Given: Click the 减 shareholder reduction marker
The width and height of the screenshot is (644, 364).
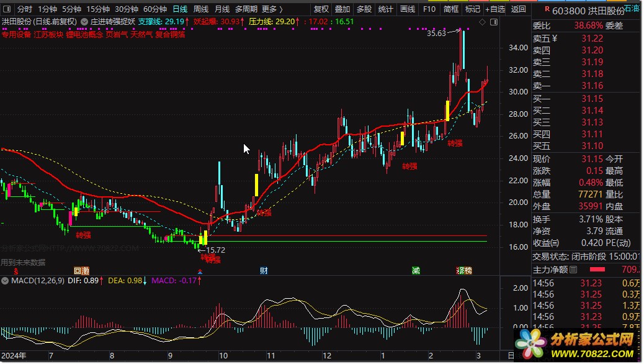Looking at the screenshot, I should (416, 271).
